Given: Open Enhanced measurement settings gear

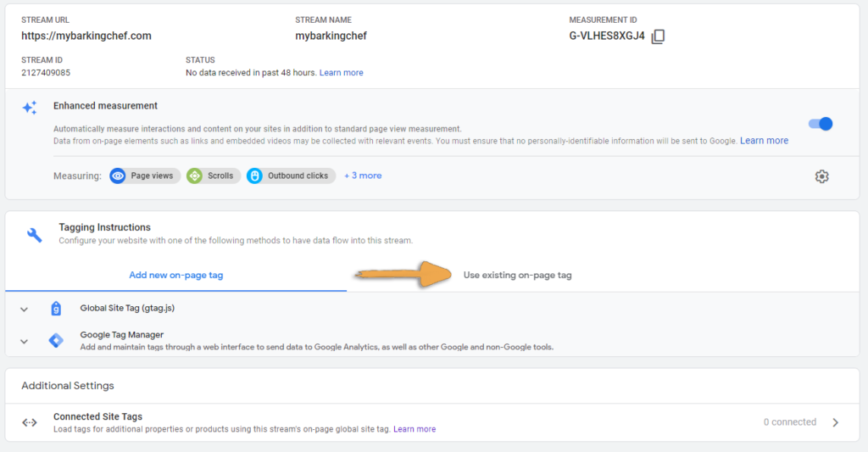Looking at the screenshot, I should (x=821, y=176).
